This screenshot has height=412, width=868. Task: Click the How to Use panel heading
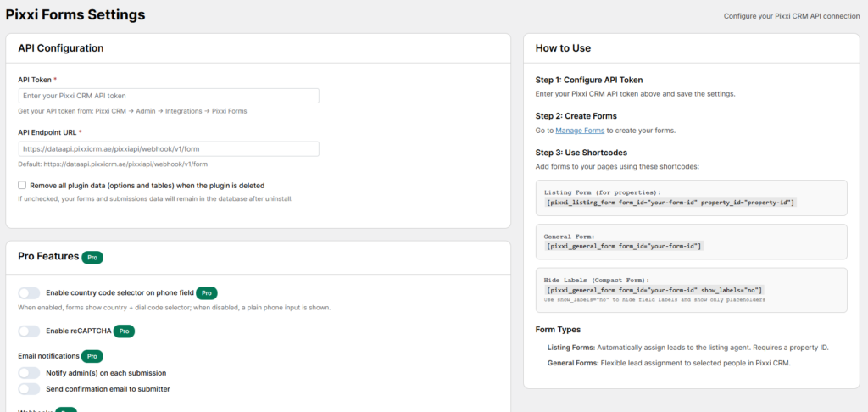coord(563,48)
